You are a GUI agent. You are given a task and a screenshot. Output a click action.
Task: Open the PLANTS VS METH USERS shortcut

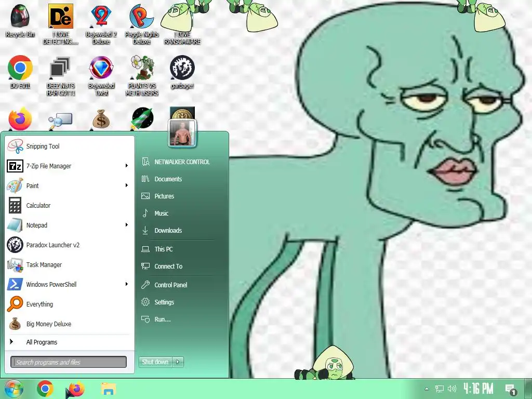(x=142, y=76)
